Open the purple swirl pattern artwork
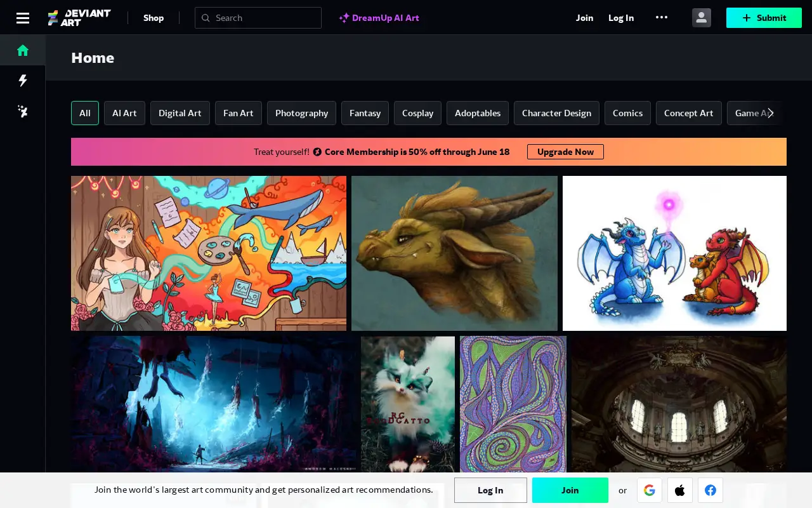 [513, 404]
